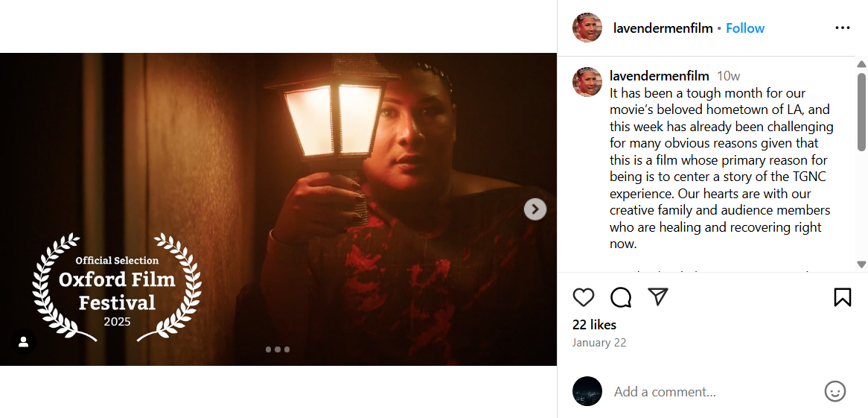This screenshot has height=418, width=868.
Task: Click lavendermenfilm header profile picture
Action: tap(587, 28)
